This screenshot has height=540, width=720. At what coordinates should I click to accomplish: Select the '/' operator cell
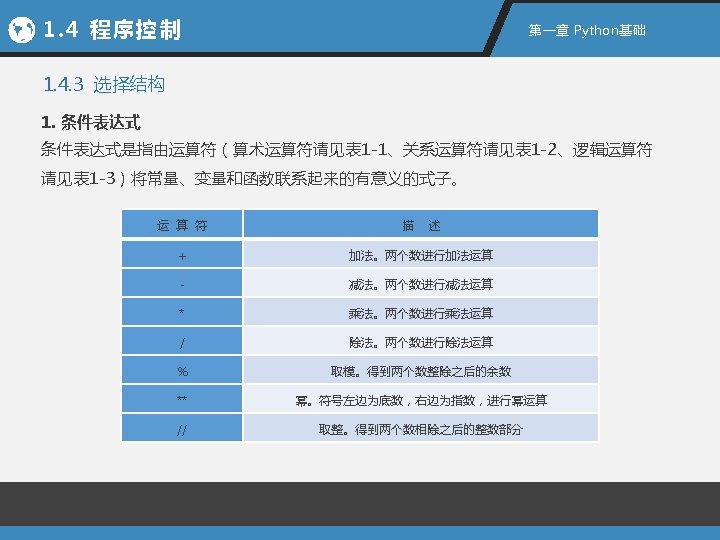pos(182,341)
